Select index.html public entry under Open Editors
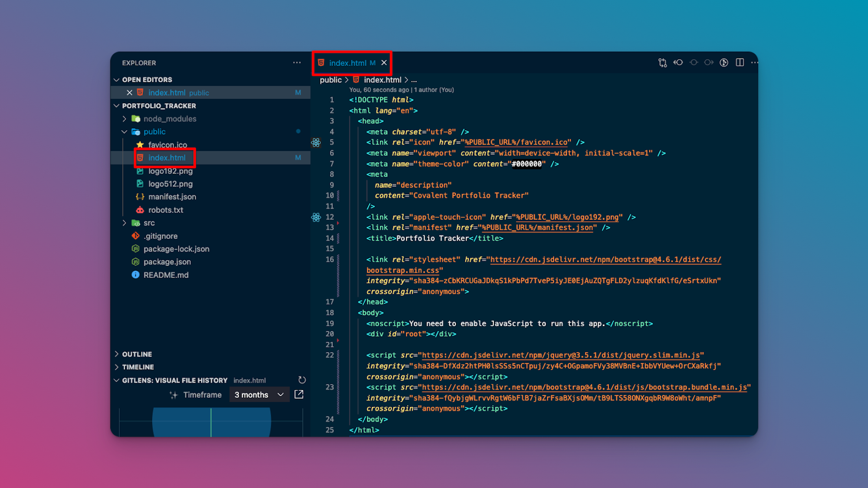 coord(211,92)
